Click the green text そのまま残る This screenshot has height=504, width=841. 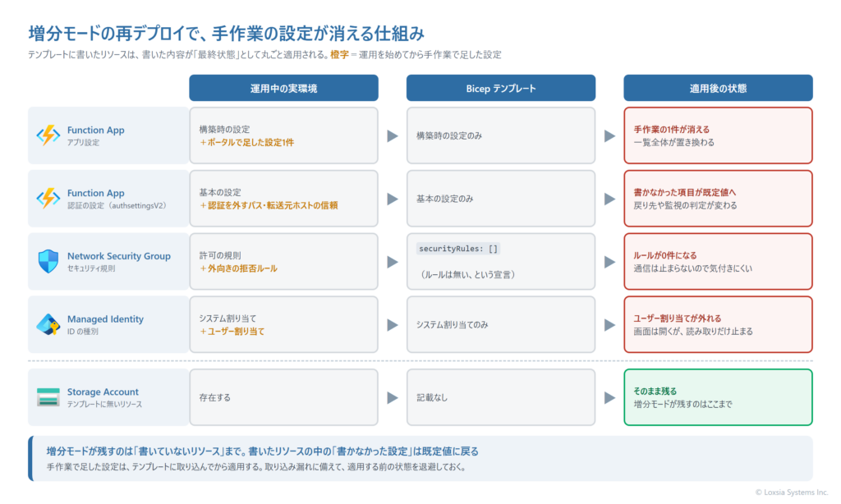655,392
